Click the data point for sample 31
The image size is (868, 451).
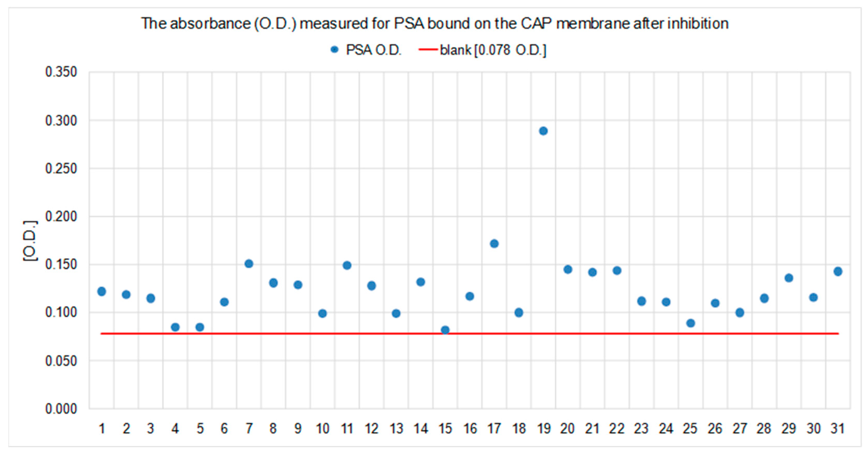(x=838, y=272)
